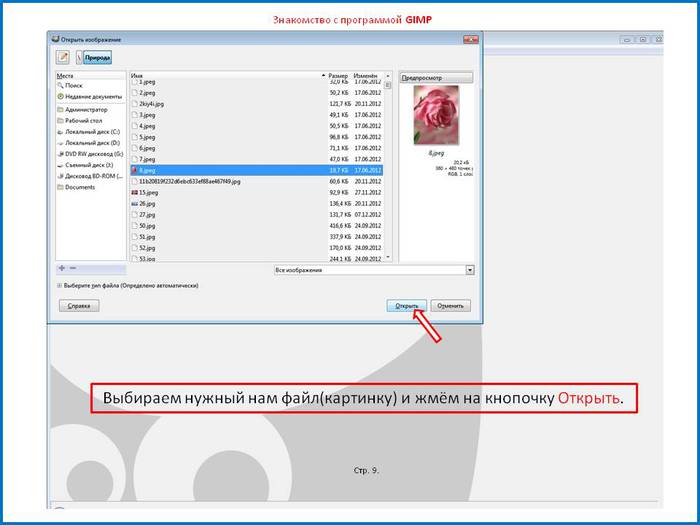
Task: Select the file 2kiy4i.jpg
Action: click(257, 104)
